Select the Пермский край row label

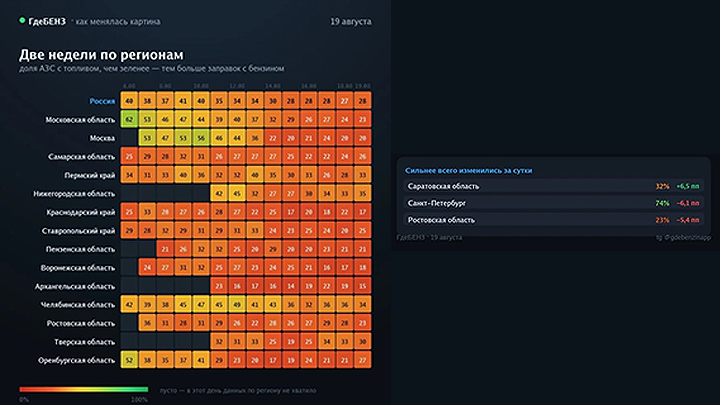(90, 175)
